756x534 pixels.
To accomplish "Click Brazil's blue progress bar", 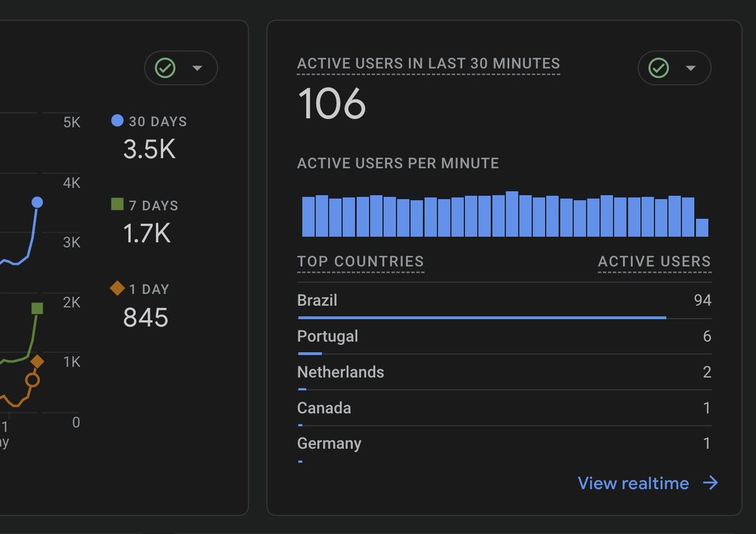I will [482, 318].
